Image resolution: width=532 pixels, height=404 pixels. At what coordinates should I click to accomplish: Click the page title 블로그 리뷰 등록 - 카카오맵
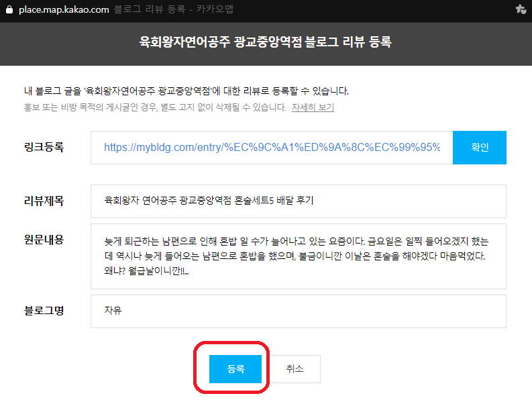(x=174, y=9)
